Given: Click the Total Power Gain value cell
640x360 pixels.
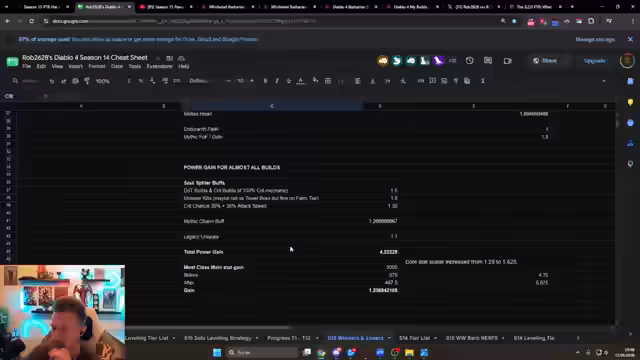Looking at the screenshot, I should (380, 252).
